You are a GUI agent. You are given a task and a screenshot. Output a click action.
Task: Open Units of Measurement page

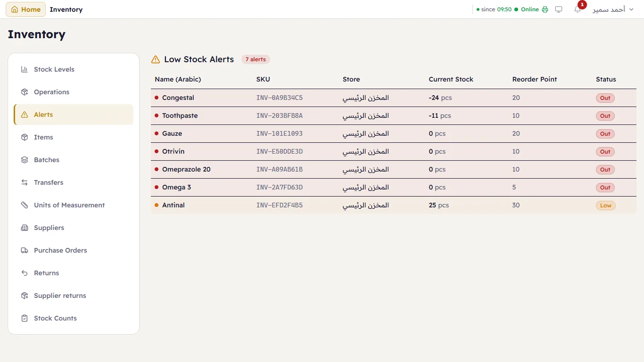tap(74, 205)
